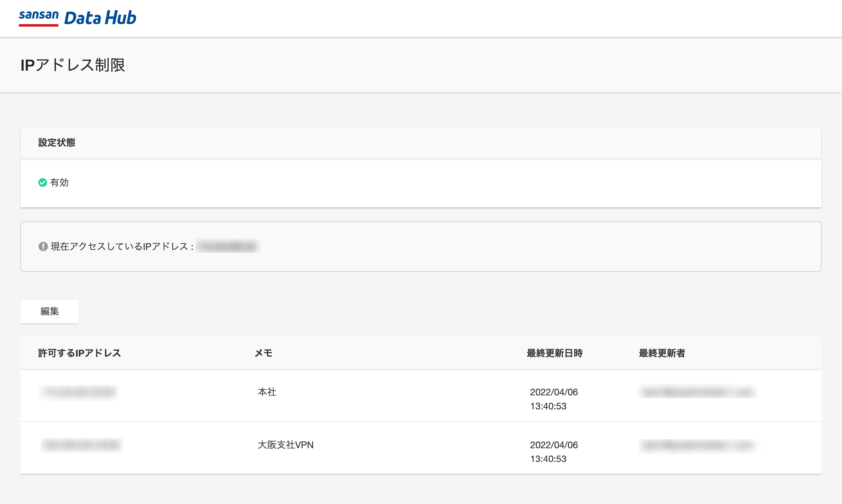Viewport: 842px width, 504px height.
Task: Click the 有効 status text
Action: (59, 183)
